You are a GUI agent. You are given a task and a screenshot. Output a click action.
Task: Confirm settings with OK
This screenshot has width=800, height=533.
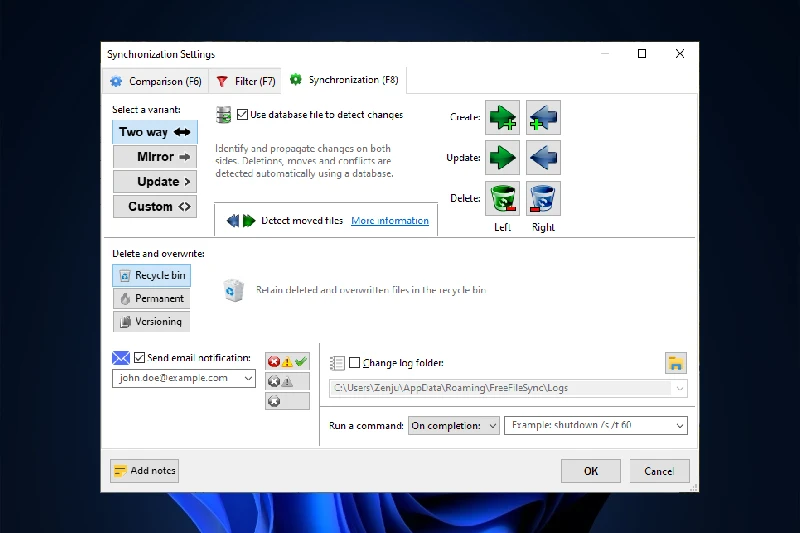591,471
